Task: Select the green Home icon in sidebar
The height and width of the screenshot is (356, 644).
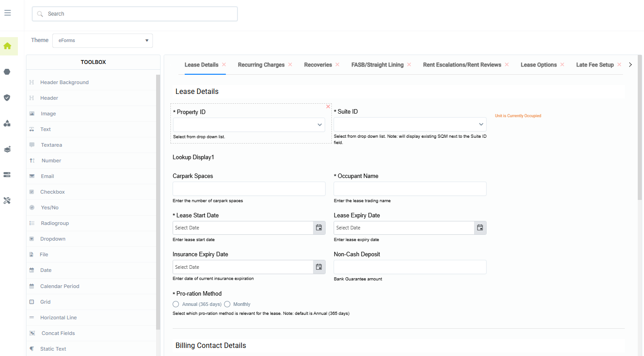Action: pos(8,46)
